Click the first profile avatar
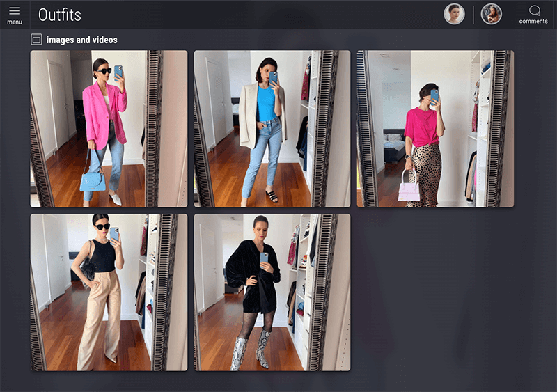This screenshot has width=557, height=392. 454,14
